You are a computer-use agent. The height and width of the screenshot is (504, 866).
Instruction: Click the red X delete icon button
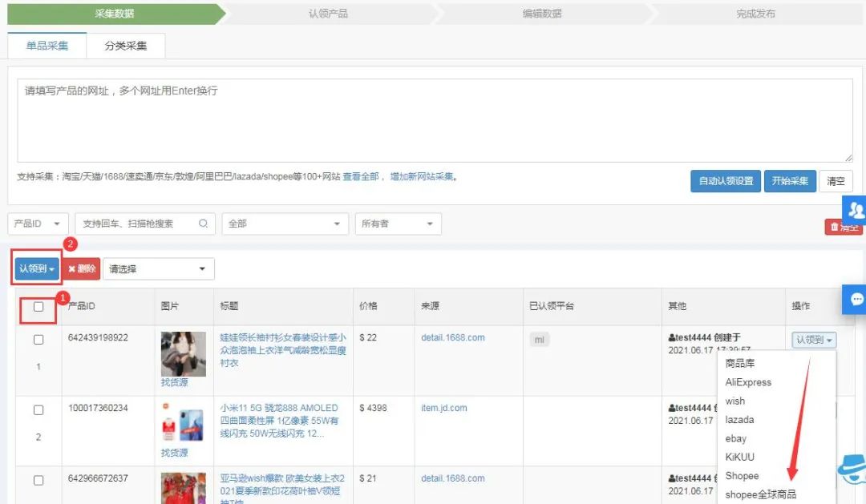[81, 268]
